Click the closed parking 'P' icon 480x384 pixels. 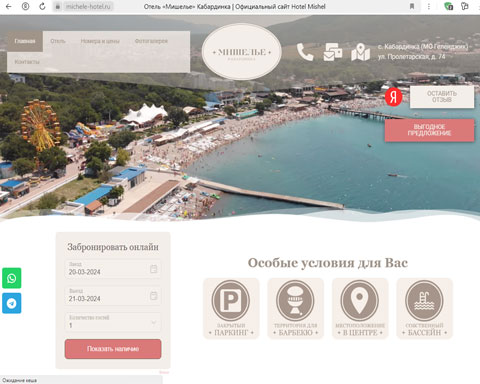point(231,301)
